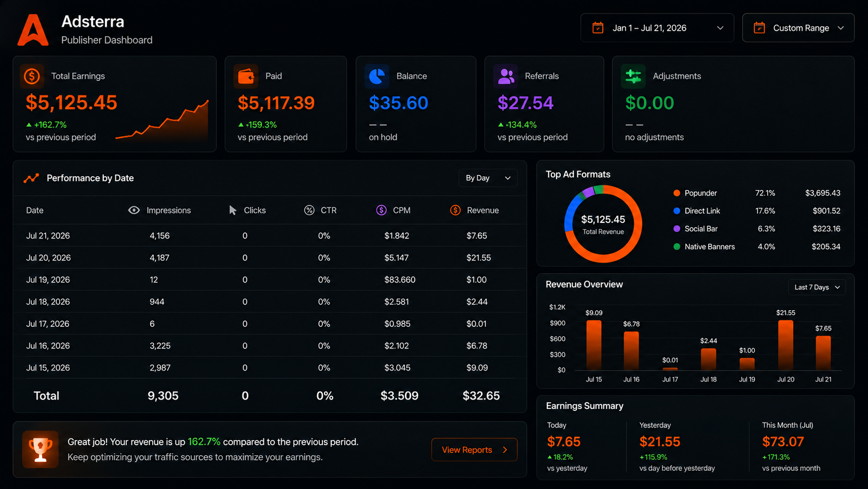Open the By Day grouping dropdown
Screen dimensions: 868x489
488,178
